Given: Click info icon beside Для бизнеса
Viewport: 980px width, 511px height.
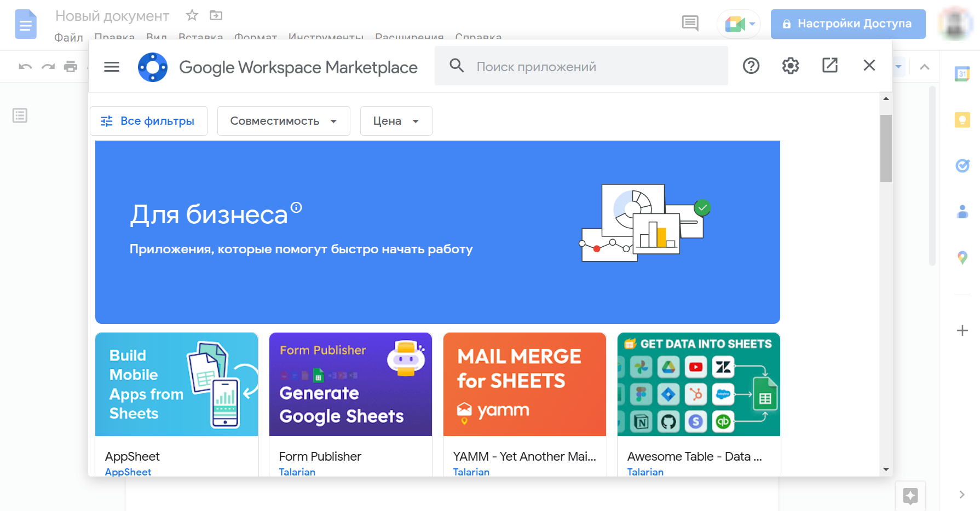Looking at the screenshot, I should (x=296, y=207).
